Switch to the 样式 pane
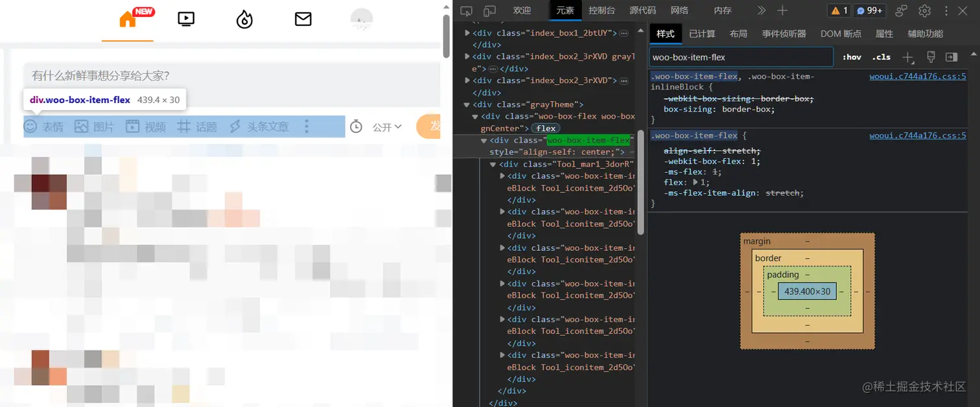Viewport: 980px width, 407px height. (x=665, y=34)
